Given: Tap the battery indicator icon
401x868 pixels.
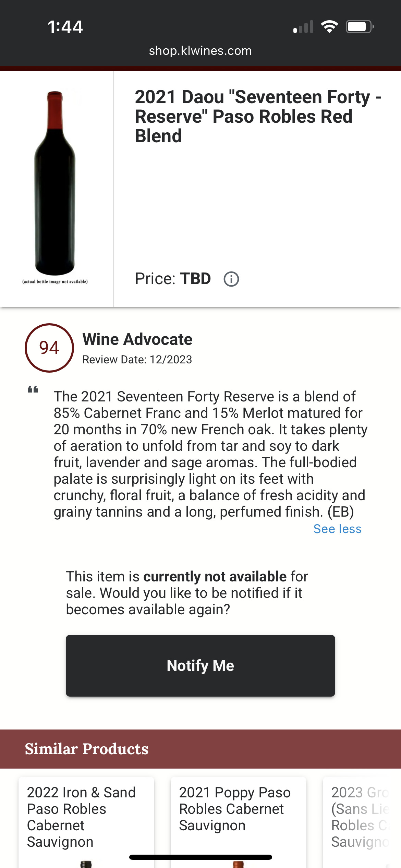Looking at the screenshot, I should click(x=359, y=27).
